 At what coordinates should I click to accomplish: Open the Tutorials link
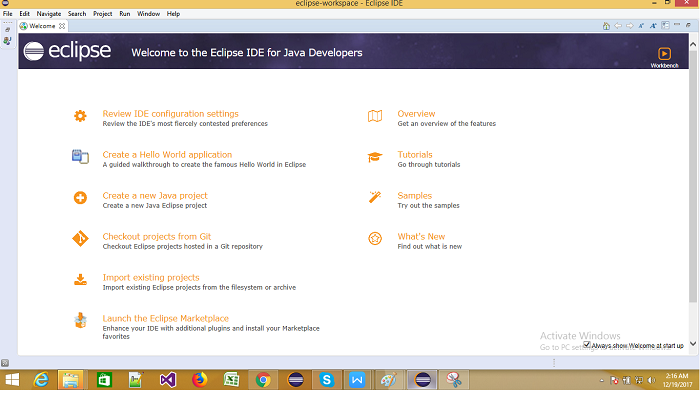pyautogui.click(x=415, y=155)
